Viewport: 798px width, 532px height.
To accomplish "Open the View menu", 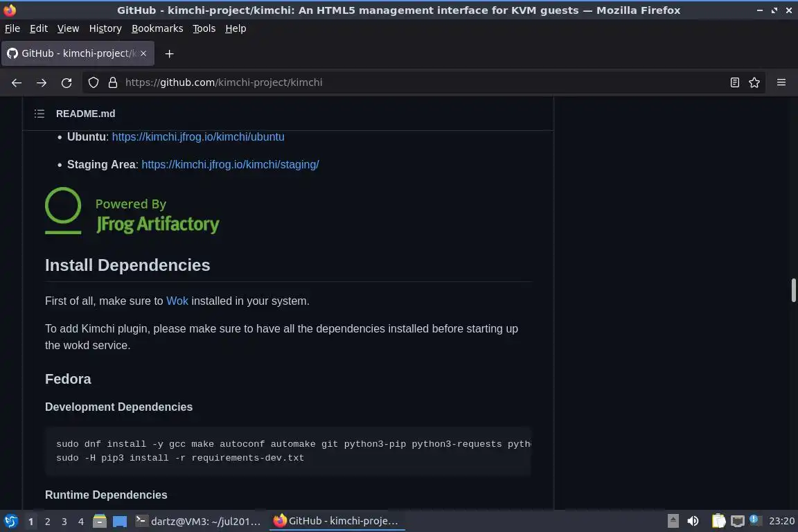I will 68,28.
